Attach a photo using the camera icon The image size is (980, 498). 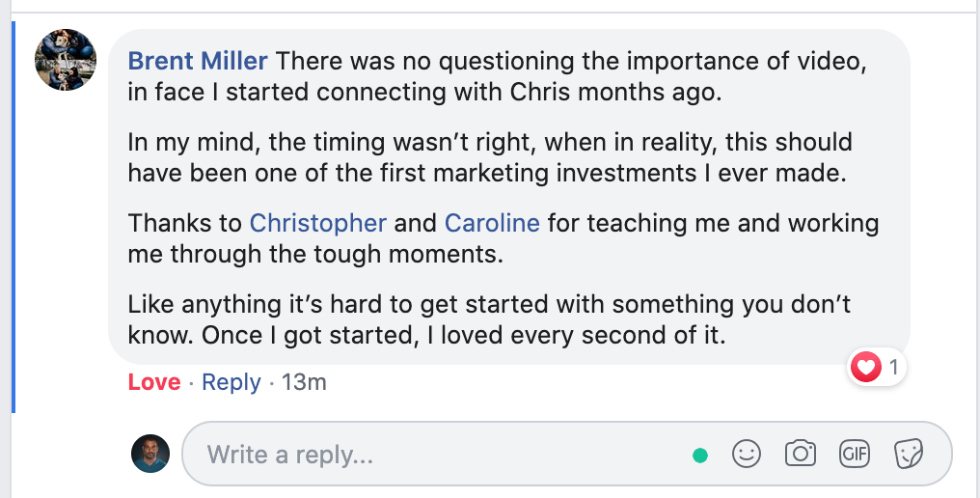(800, 454)
